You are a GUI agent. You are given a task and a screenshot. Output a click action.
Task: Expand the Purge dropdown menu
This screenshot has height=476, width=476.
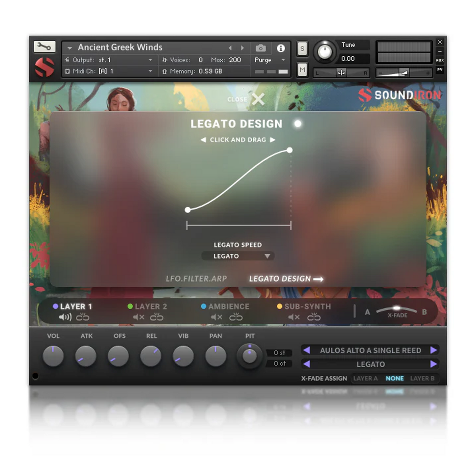click(283, 60)
